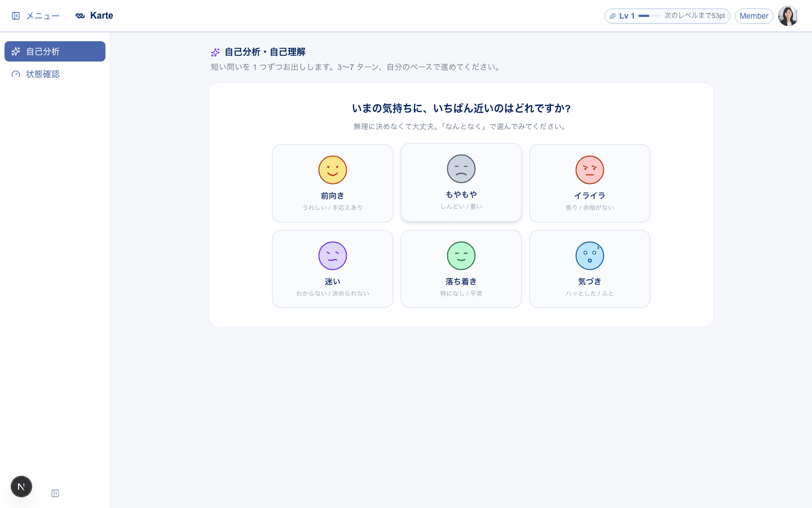Choose the 気づき feeling card
Image resolution: width=812 pixels, height=508 pixels.
click(590, 269)
